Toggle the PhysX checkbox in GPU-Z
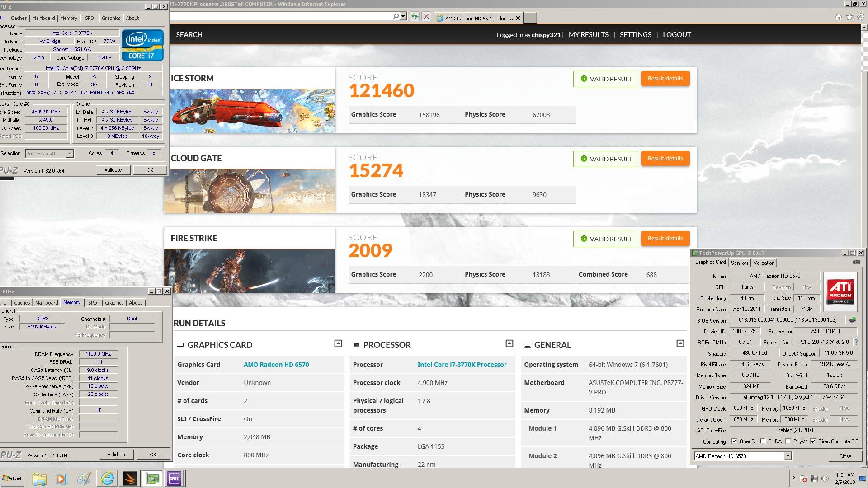The image size is (868, 488). pos(788,441)
